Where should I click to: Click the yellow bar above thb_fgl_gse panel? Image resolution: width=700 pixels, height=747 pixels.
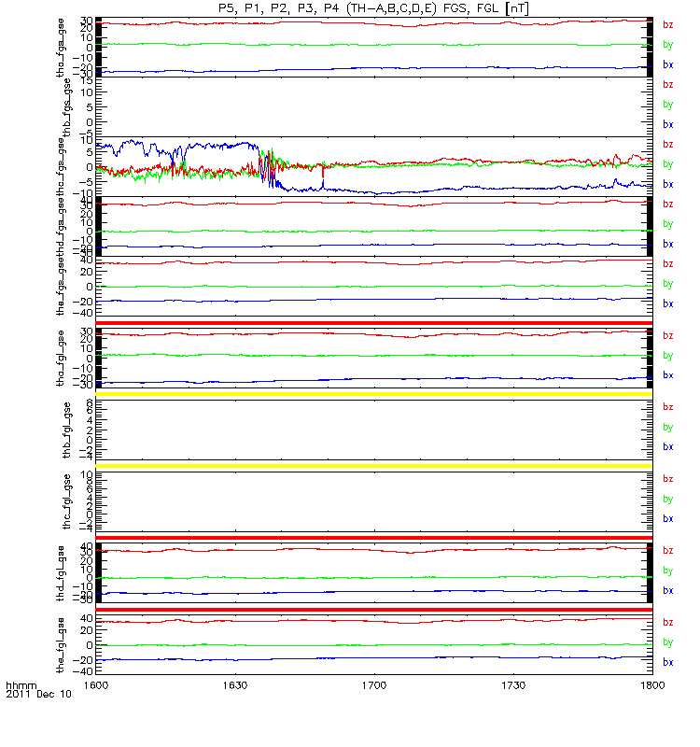374,394
